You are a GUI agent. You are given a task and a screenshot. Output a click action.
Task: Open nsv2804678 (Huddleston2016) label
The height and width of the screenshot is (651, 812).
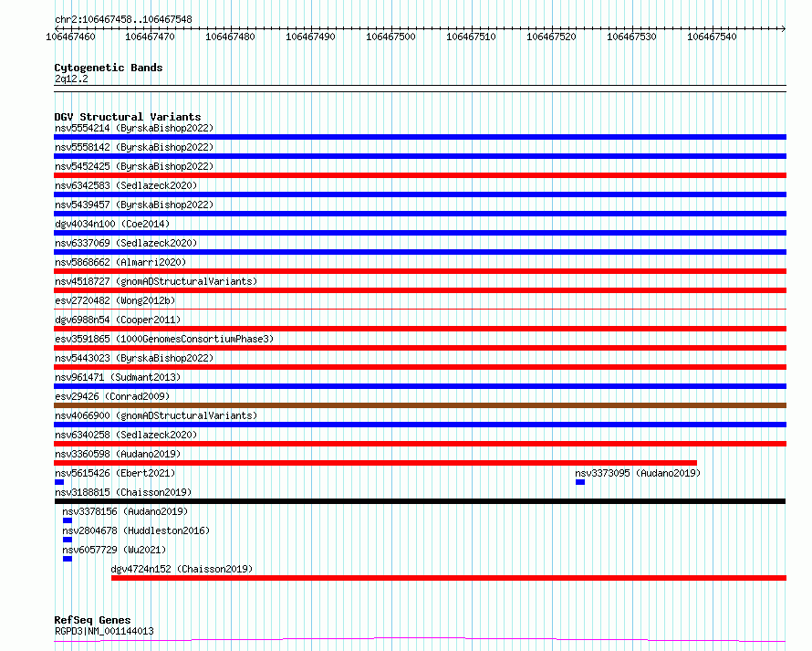point(136,530)
